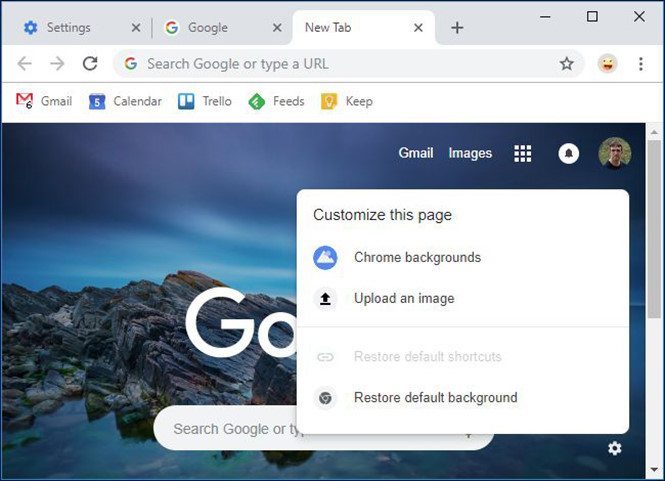Open Keep bookmark
The height and width of the screenshot is (481, 665).
347,101
